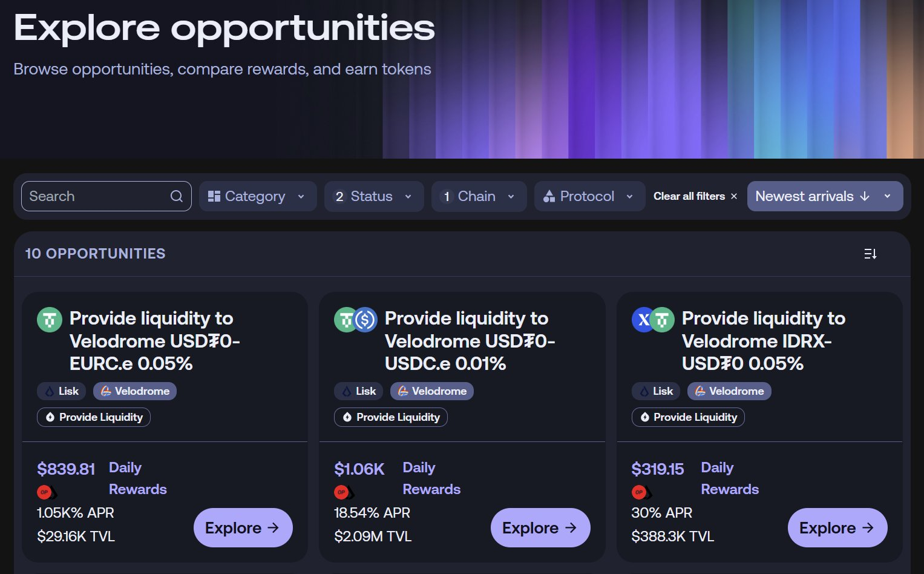924x574 pixels.
Task: Click Velodrome tag on USDC.e card
Action: click(x=432, y=391)
